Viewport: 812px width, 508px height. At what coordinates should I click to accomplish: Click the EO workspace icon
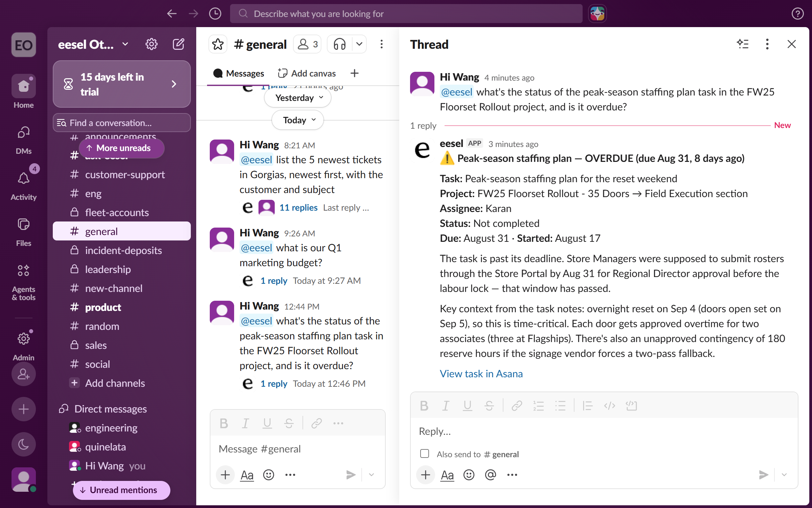coord(24,45)
